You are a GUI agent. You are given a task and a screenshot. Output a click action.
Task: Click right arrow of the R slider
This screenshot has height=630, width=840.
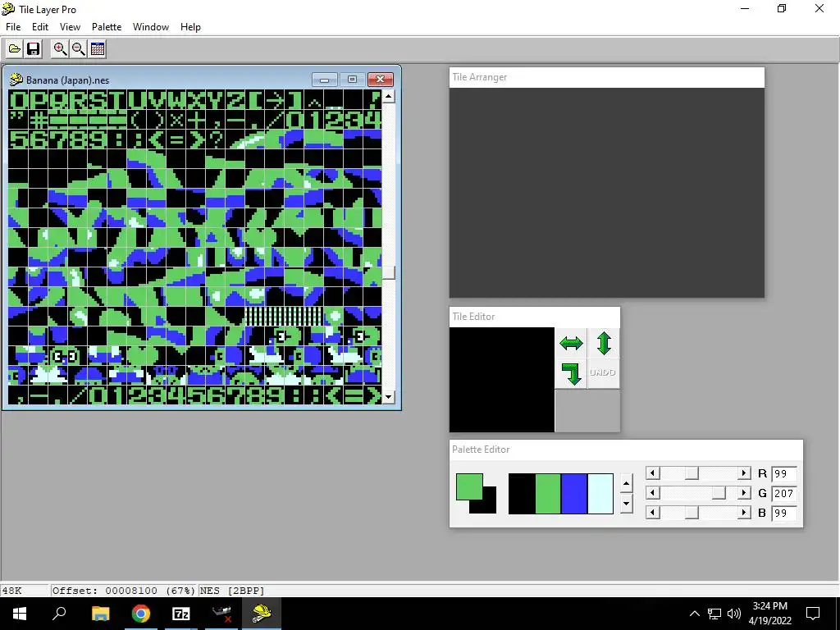[x=743, y=473]
